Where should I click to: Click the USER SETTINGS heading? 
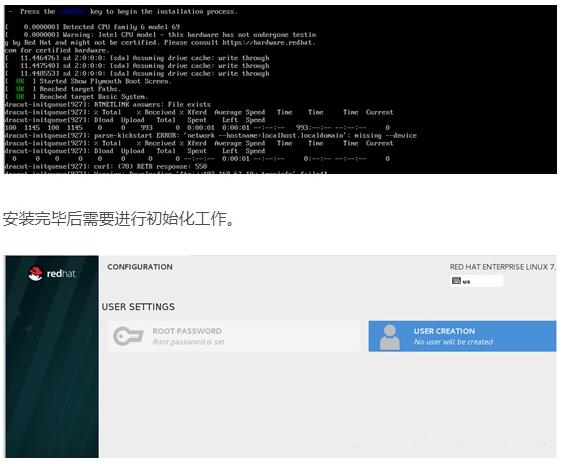[x=138, y=307]
